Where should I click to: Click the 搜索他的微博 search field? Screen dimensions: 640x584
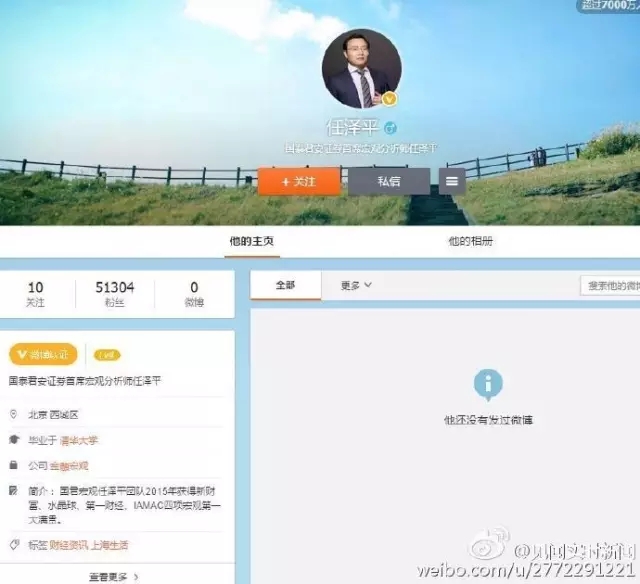coord(610,286)
